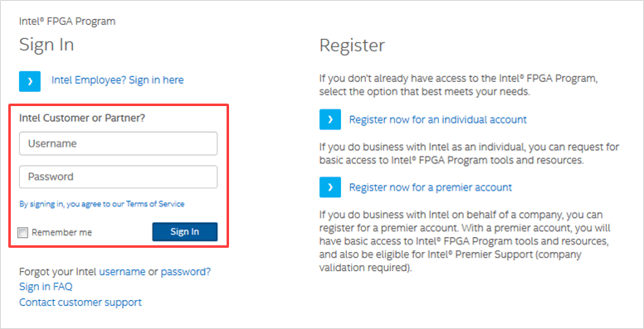Select Register now for a premier account
644x329 pixels.
(x=431, y=187)
